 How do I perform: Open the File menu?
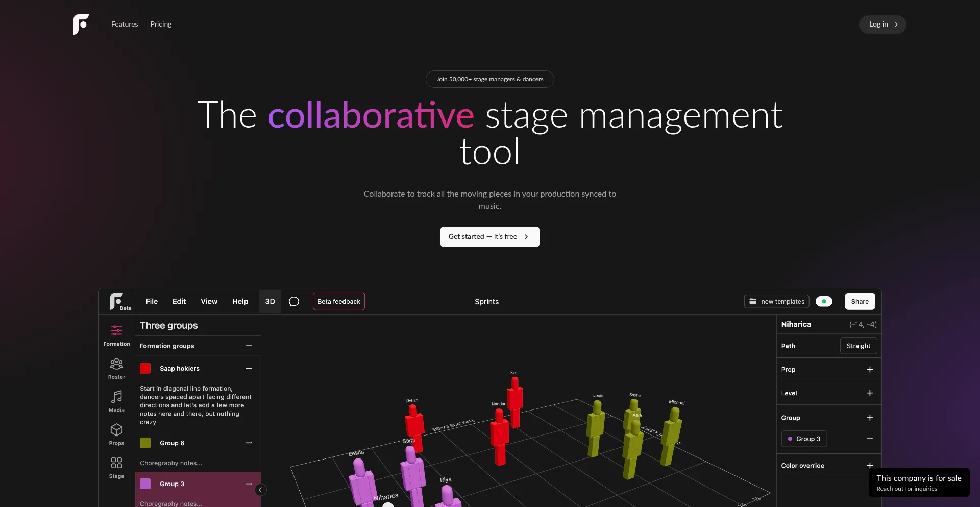click(x=152, y=302)
